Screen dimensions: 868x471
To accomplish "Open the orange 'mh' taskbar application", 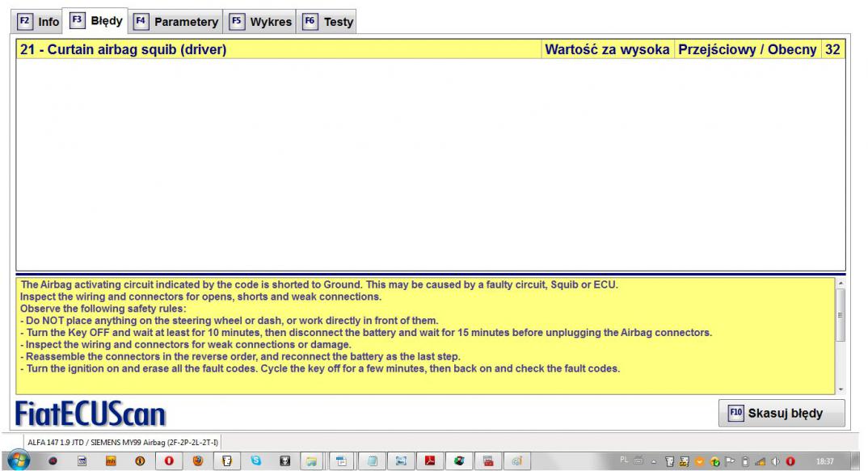I will click(x=111, y=460).
